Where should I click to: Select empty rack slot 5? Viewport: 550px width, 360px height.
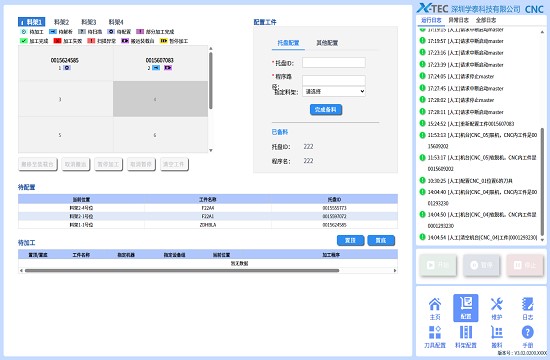click(66, 135)
